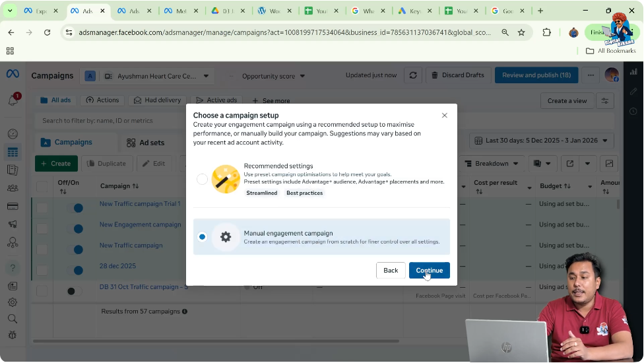
Task: Open the Breakdown dropdown
Action: 491,164
